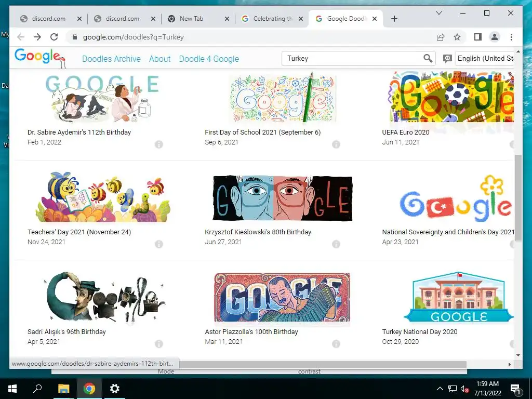Open the Windows Start menu
532x399 pixels.
(12, 389)
